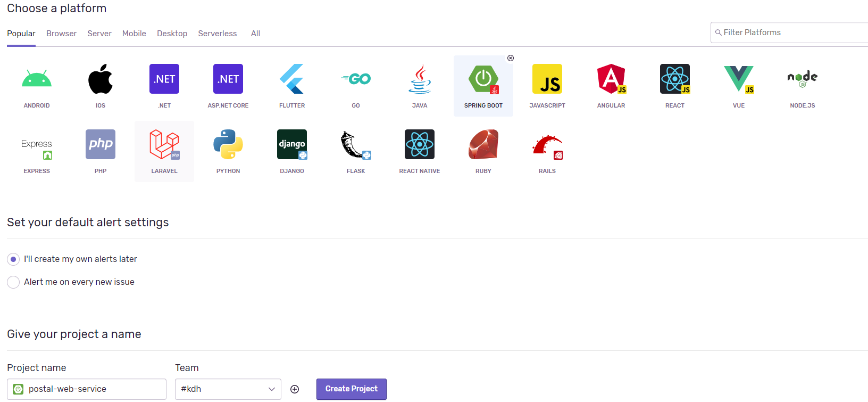The width and height of the screenshot is (868, 402).
Task: Pick the Java platform icon
Action: click(420, 79)
